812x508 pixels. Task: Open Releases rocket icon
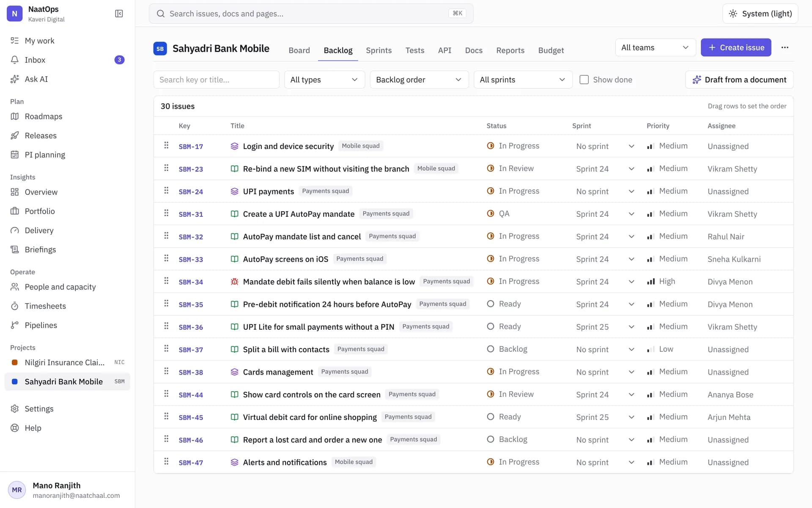pyautogui.click(x=15, y=135)
